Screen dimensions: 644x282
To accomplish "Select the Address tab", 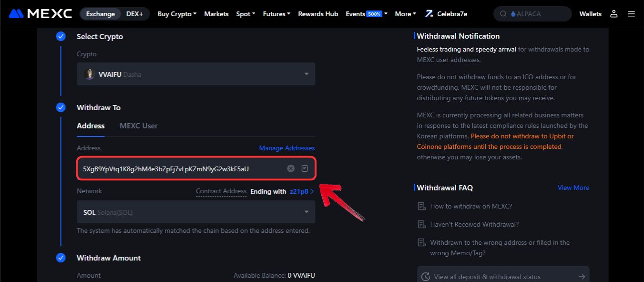I will [x=91, y=126].
